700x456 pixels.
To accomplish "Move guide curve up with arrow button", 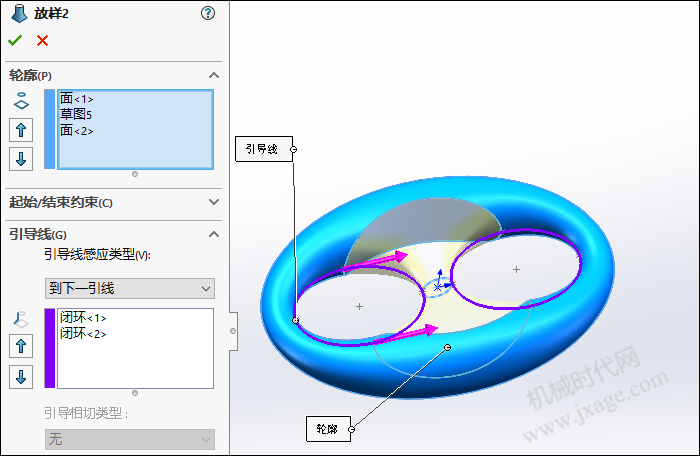I will coord(21,346).
